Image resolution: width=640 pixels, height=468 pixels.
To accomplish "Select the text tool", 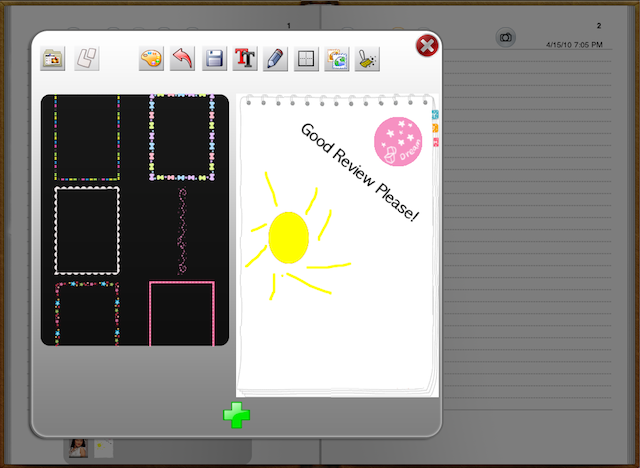I will [x=244, y=59].
